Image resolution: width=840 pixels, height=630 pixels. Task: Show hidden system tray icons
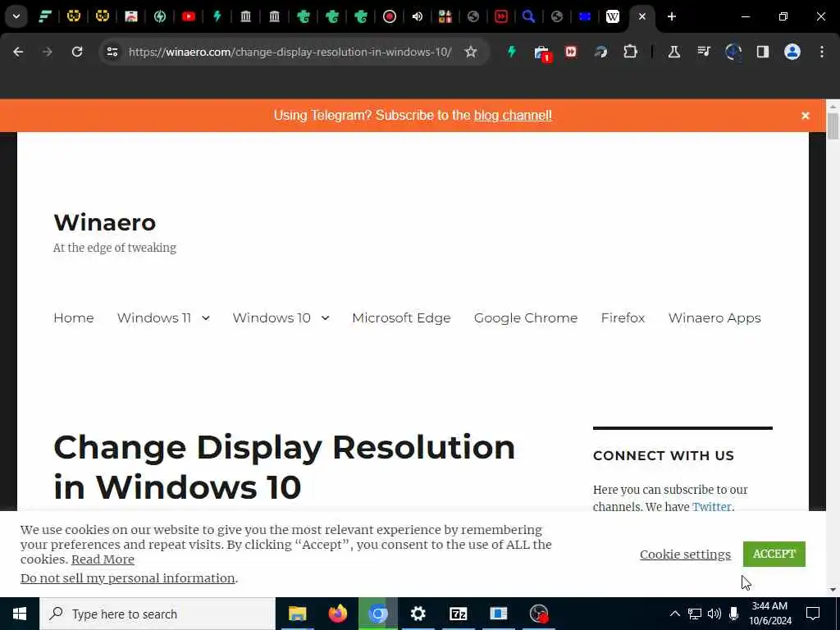[x=675, y=614]
